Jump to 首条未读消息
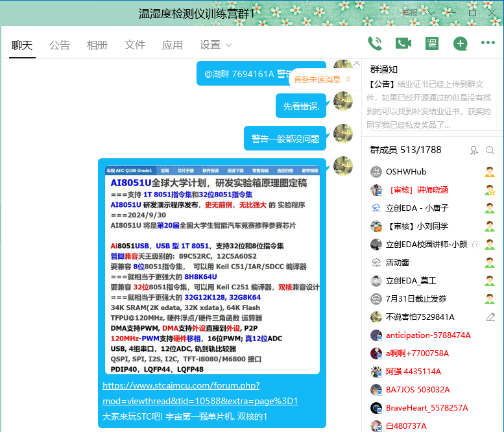The height and width of the screenshot is (432, 504). coord(321,79)
